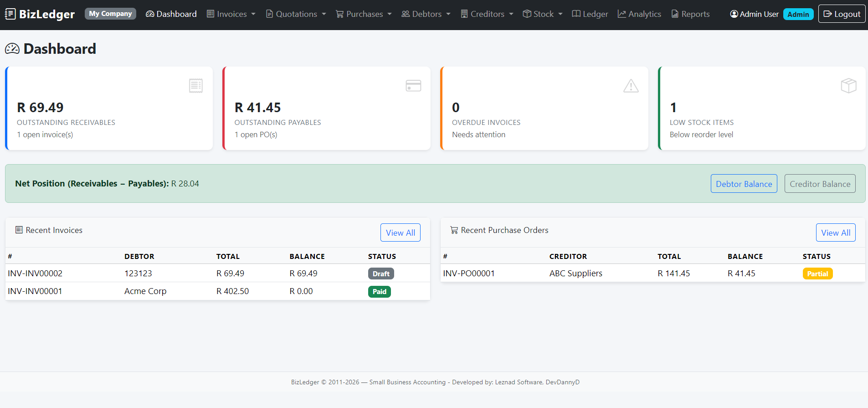
Task: Click the Quotations document icon in navbar
Action: tap(269, 14)
